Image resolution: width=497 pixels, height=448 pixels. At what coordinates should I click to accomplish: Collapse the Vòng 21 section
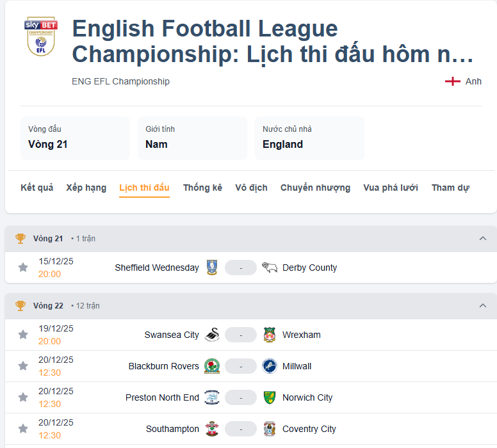[x=483, y=239]
